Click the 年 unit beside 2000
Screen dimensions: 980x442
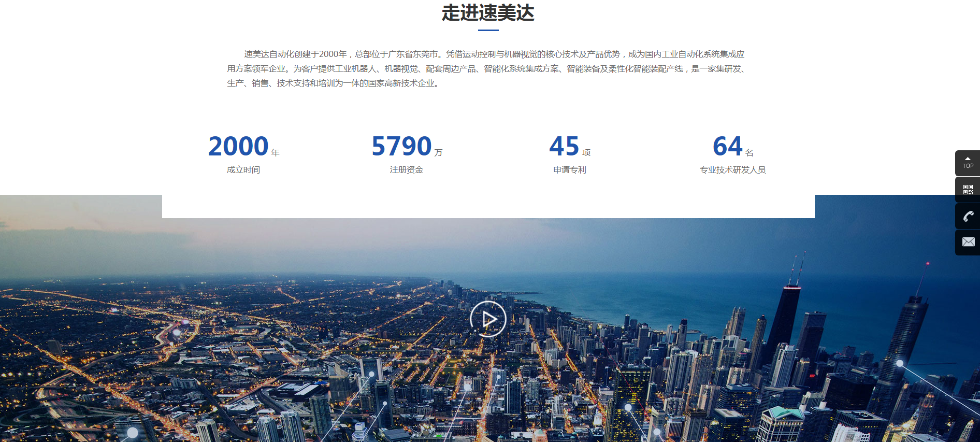[276, 152]
